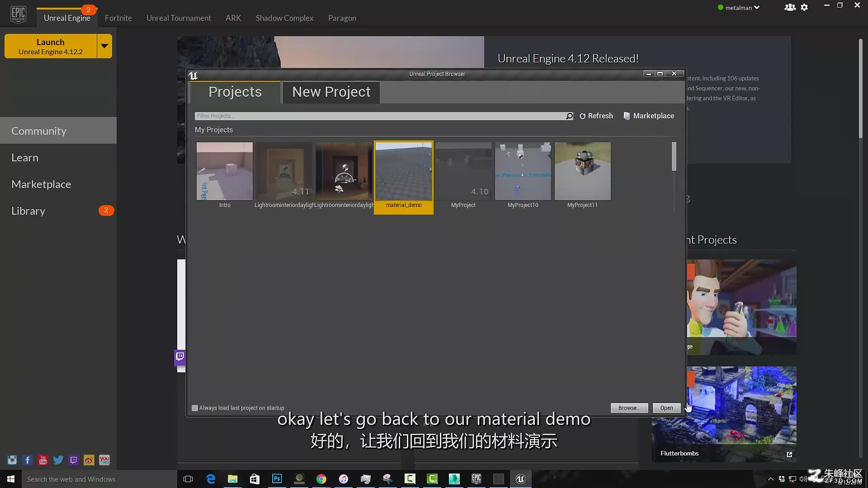This screenshot has height=488, width=868.
Task: Switch to the New Project tab
Action: coord(331,92)
